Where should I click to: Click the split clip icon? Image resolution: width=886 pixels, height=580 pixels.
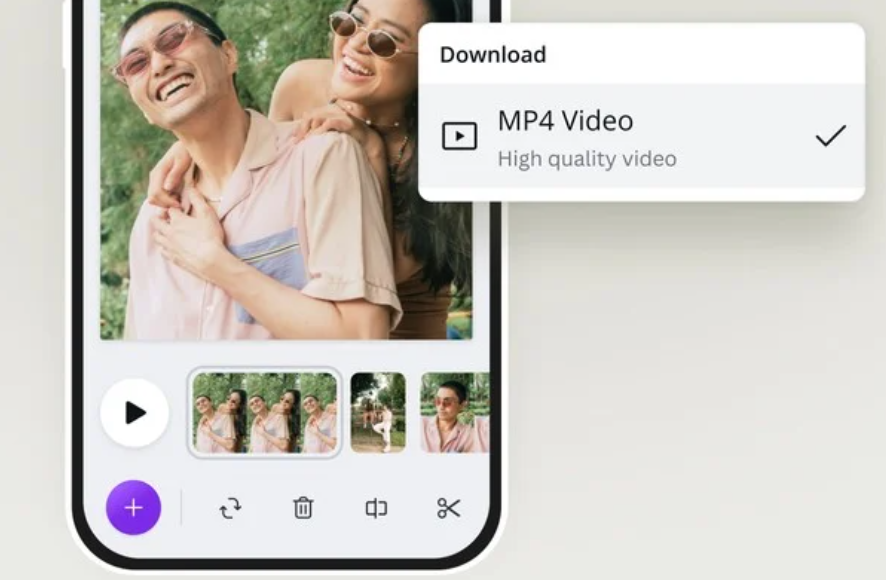click(376, 508)
